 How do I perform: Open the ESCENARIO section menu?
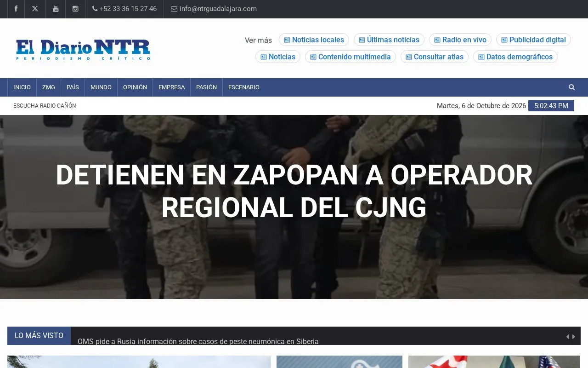(x=244, y=87)
